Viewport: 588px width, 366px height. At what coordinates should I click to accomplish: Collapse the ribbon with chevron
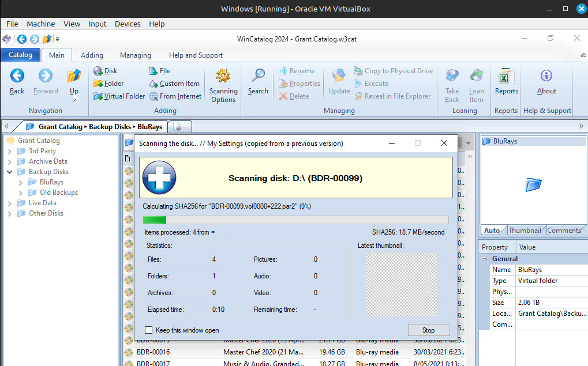[583, 55]
